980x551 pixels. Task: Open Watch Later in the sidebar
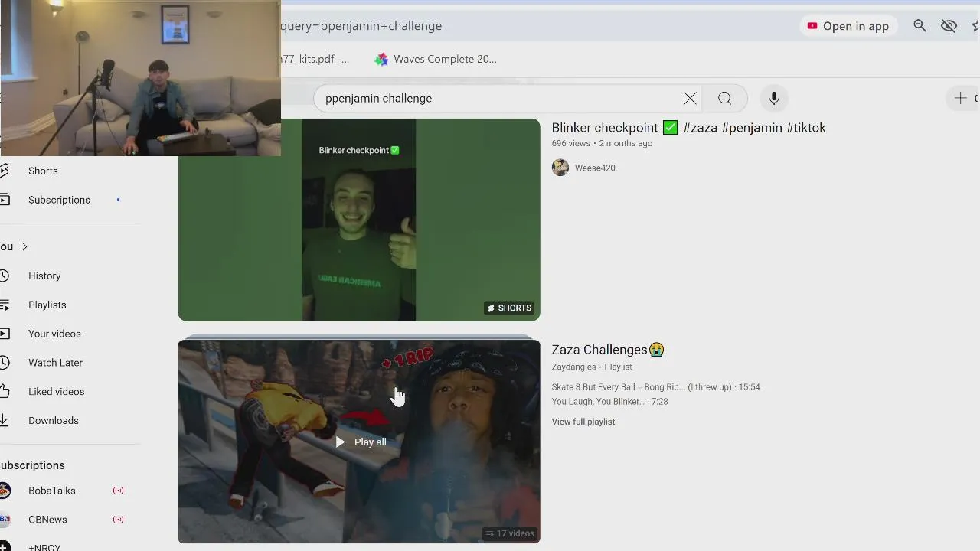pos(55,363)
